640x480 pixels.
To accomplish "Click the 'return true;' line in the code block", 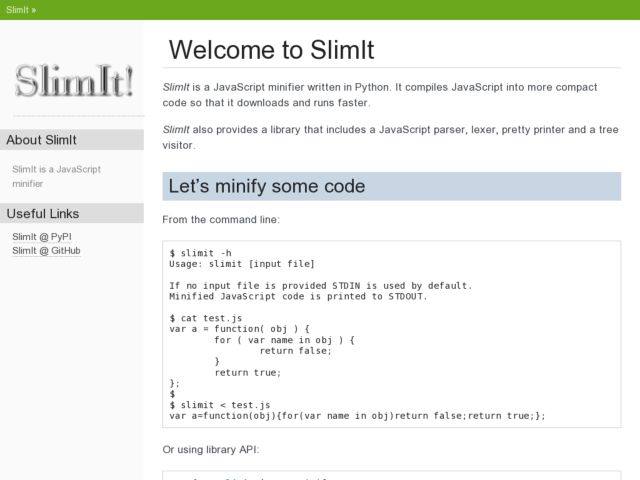I will coord(247,372).
